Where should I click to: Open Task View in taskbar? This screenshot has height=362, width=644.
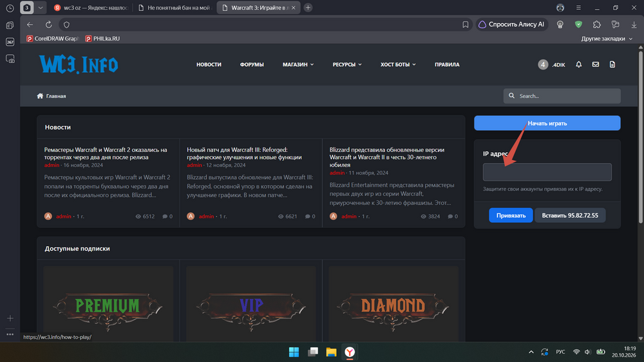pyautogui.click(x=313, y=352)
